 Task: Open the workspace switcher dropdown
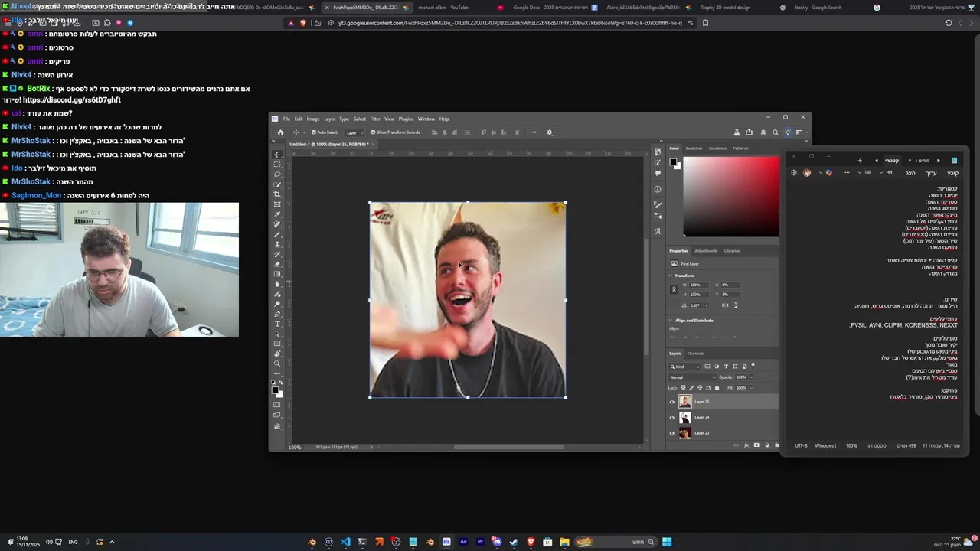(x=802, y=132)
